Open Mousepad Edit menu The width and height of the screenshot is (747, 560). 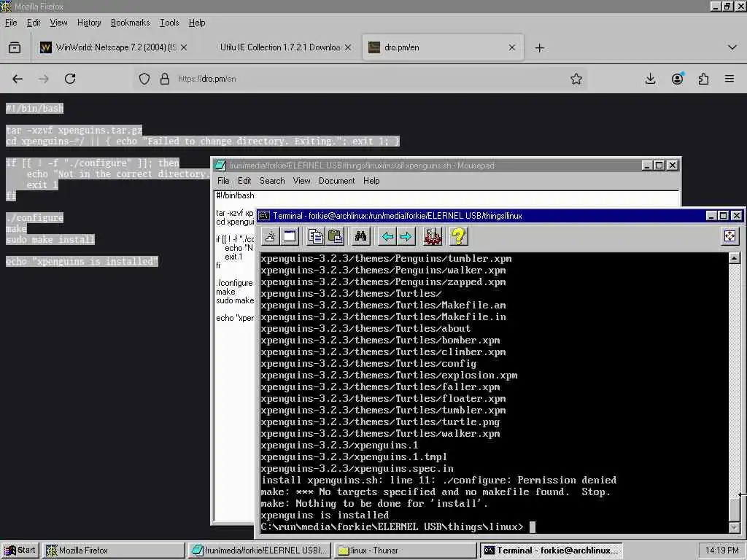pos(244,181)
